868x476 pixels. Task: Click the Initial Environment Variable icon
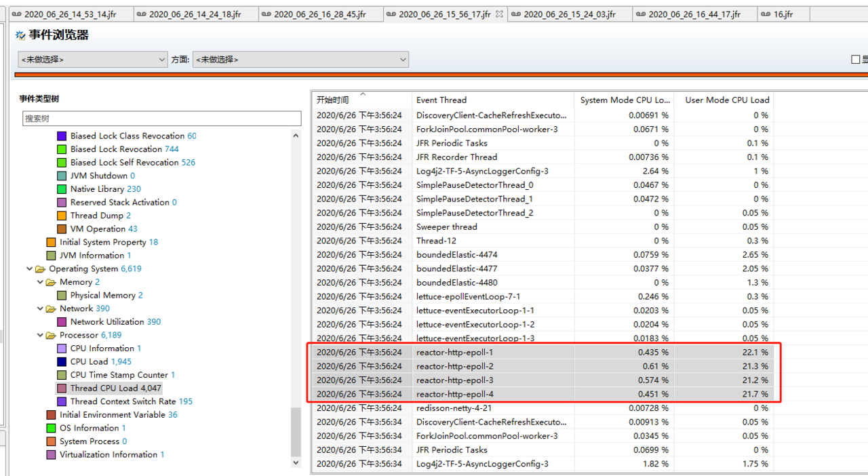(51, 415)
